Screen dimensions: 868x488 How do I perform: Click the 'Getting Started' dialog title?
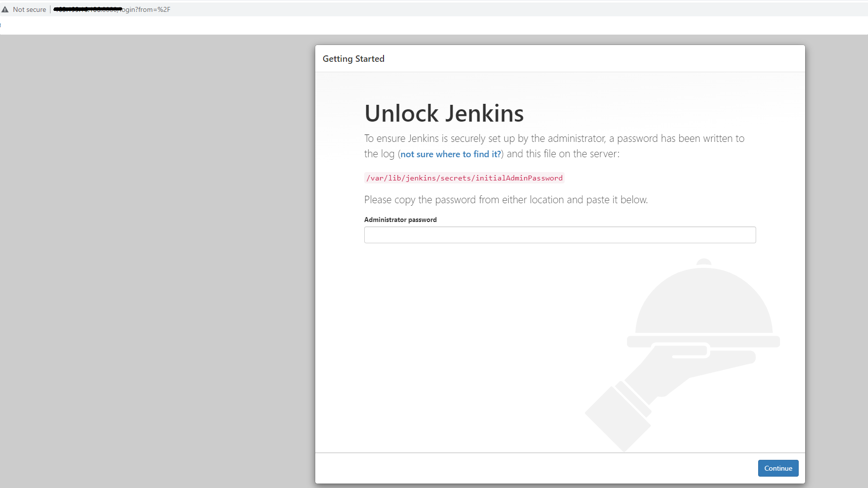pyautogui.click(x=353, y=59)
